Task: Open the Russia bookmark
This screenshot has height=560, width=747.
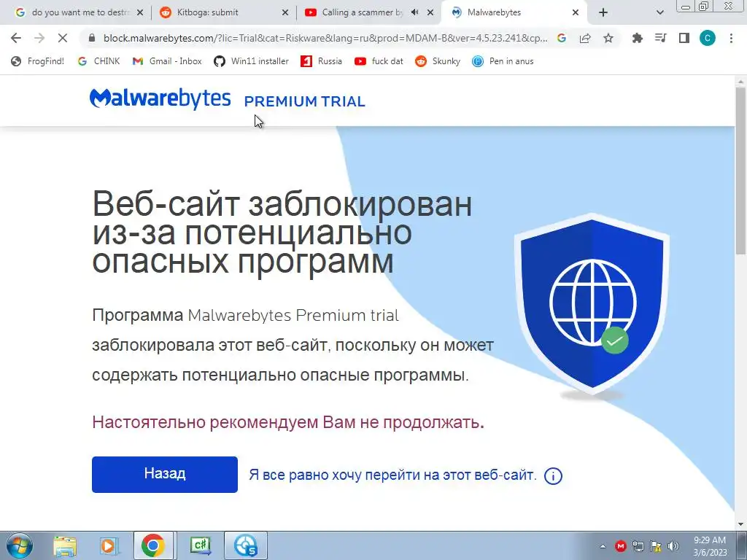Action: [322, 61]
